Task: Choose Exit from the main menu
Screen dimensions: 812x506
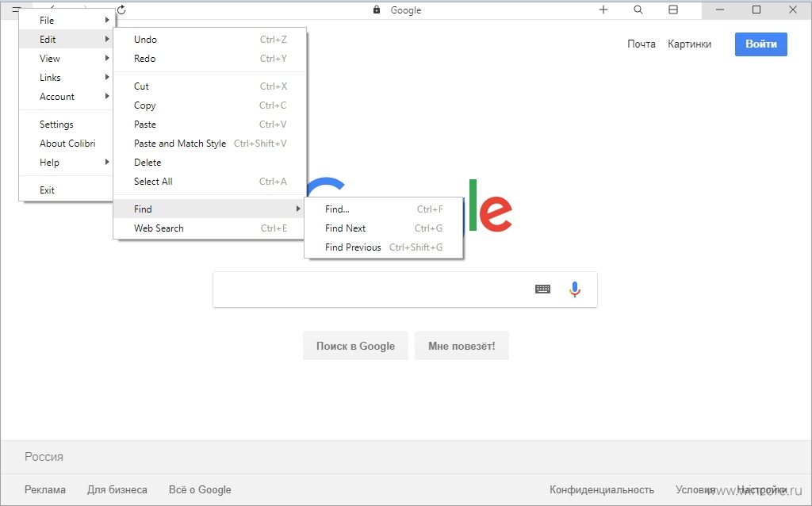Action: point(67,190)
